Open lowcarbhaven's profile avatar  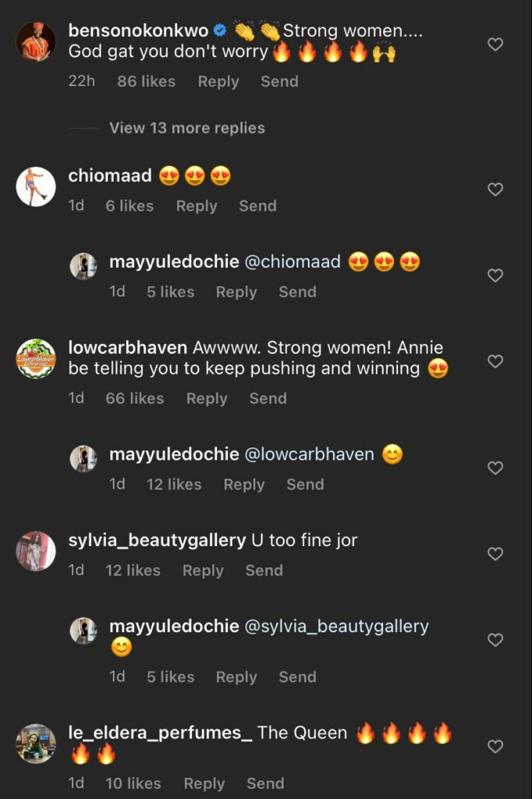click(36, 359)
